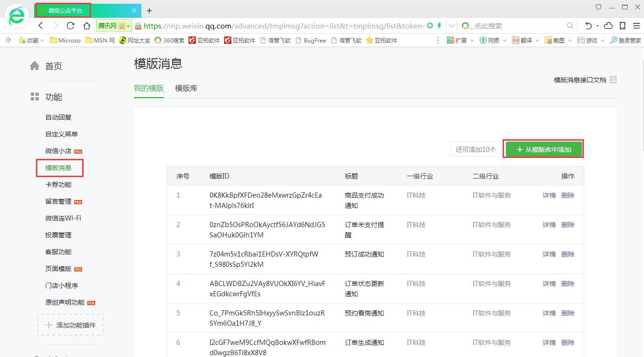This screenshot has height=357, width=644.
Task: Click the mobile device icon in toolbar
Action: pyautogui.click(x=623, y=26)
